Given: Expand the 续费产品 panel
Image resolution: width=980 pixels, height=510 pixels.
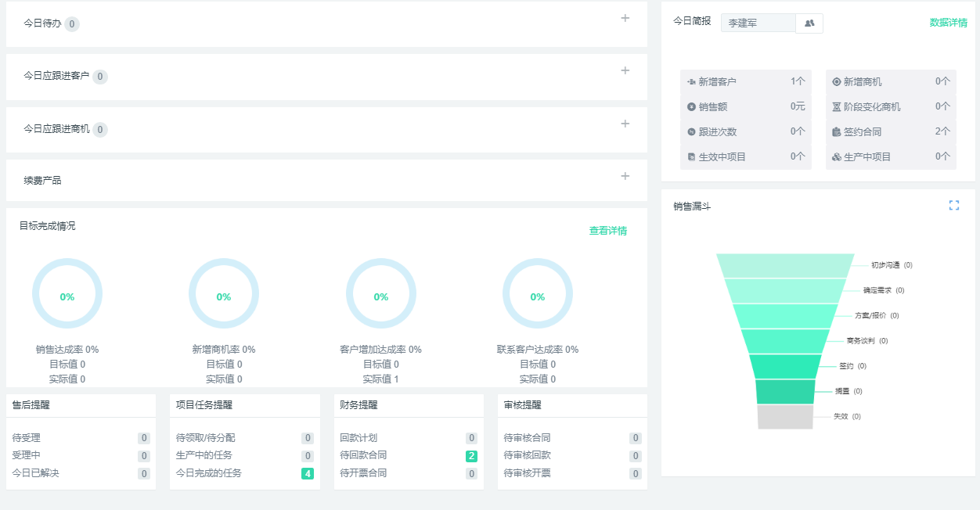Looking at the screenshot, I should [x=625, y=177].
